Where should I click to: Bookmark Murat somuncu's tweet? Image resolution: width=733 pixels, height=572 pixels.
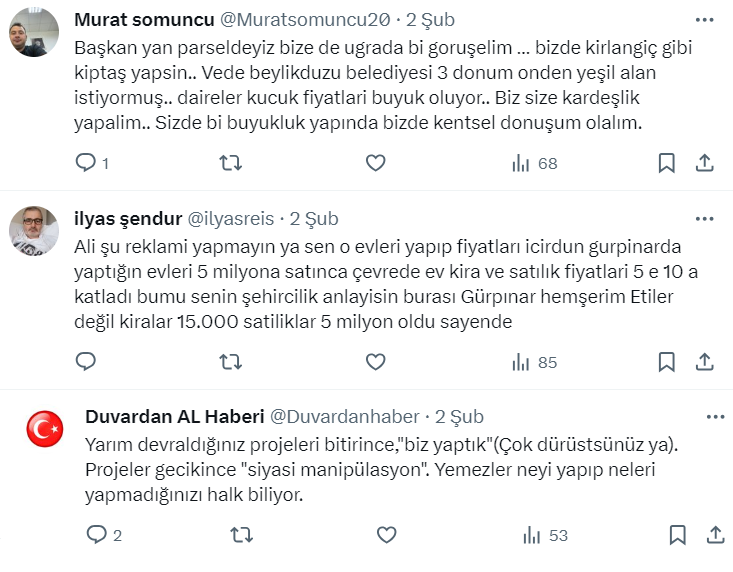tap(667, 163)
